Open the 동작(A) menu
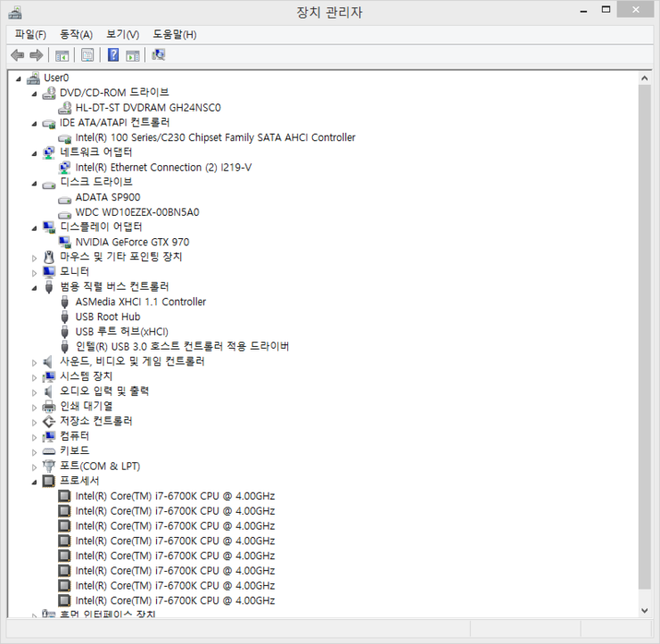Viewport: 660px width, 644px height. coord(76,35)
